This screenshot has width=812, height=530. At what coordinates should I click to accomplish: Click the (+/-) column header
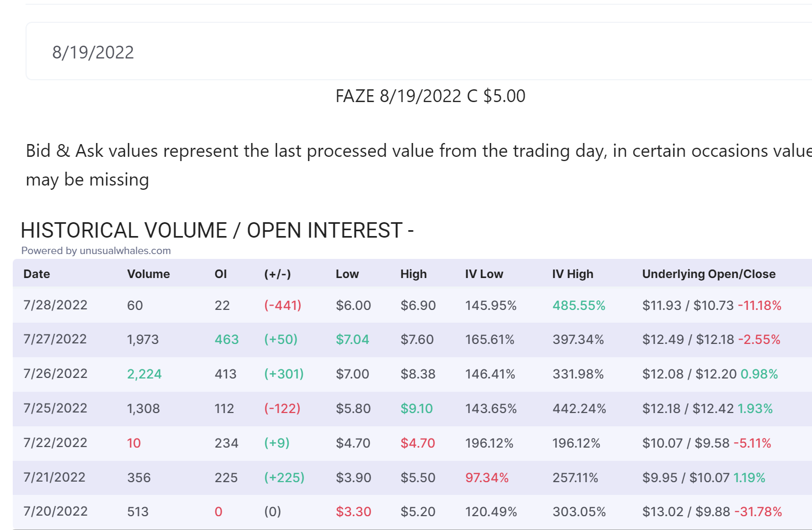point(277,274)
